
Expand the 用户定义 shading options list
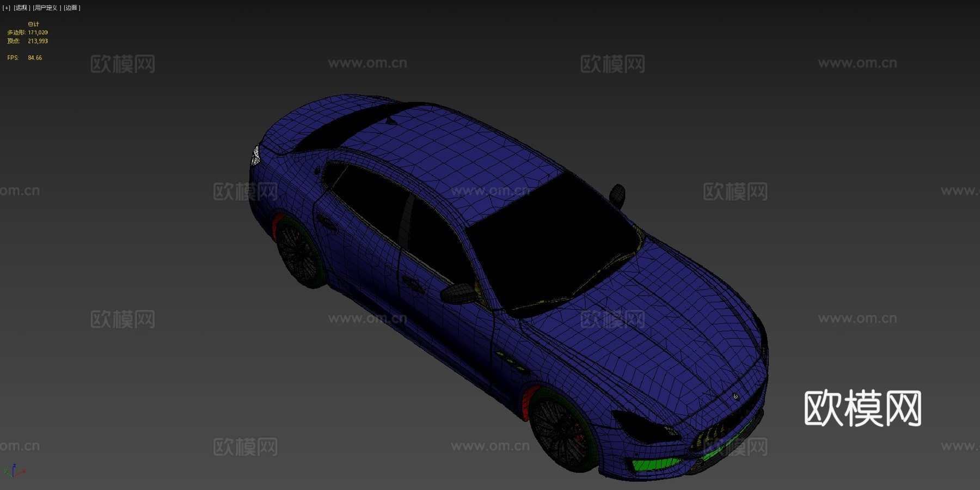(x=46, y=8)
